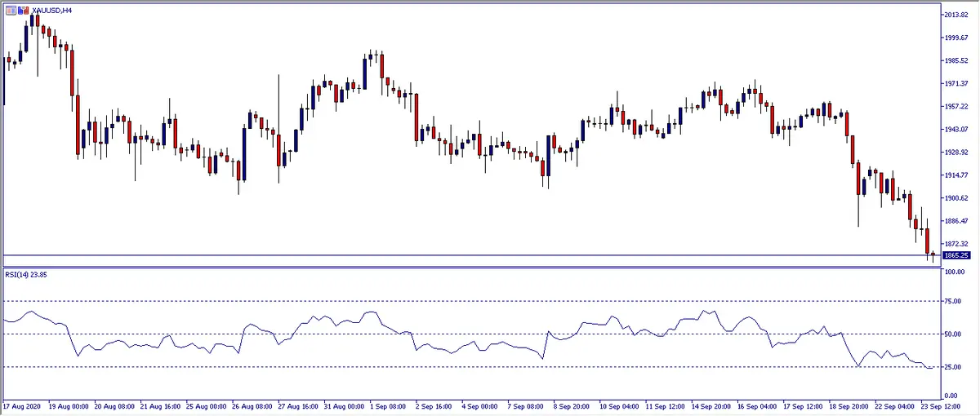980x416 pixels.
Task: Click the 75.00 RSI level label
Action: click(x=953, y=302)
